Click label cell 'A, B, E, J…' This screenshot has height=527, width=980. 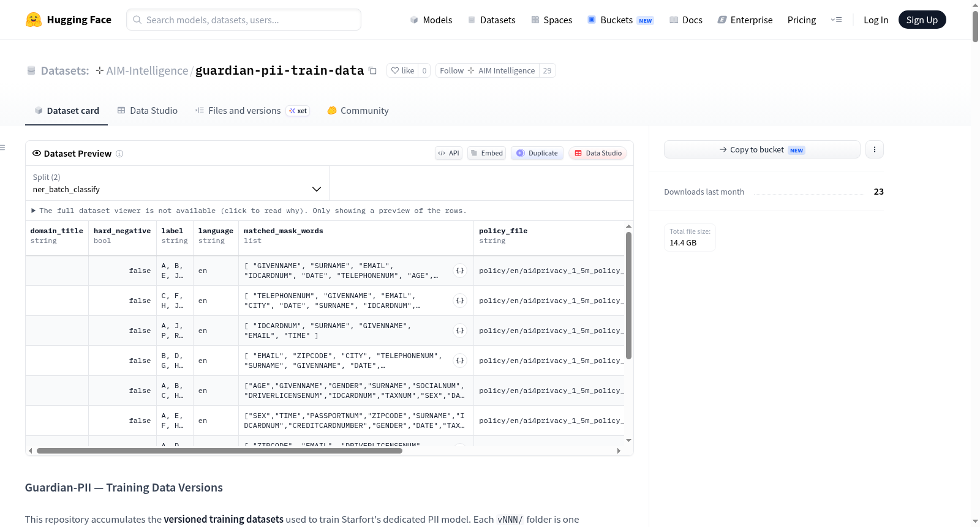175,271
